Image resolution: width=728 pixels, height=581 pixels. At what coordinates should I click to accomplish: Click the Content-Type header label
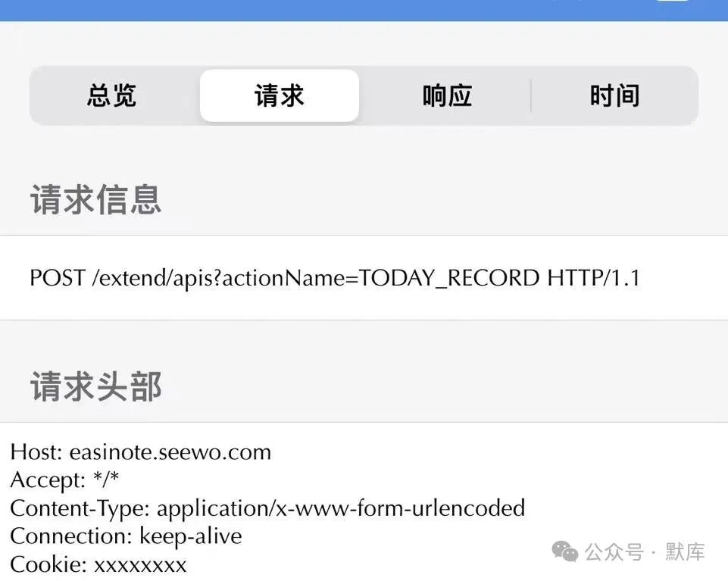pos(80,508)
